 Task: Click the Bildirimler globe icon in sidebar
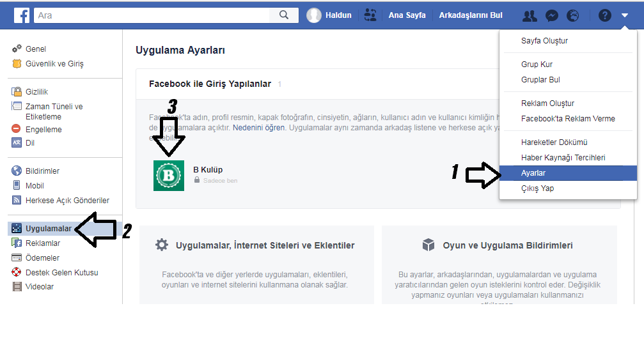17,171
